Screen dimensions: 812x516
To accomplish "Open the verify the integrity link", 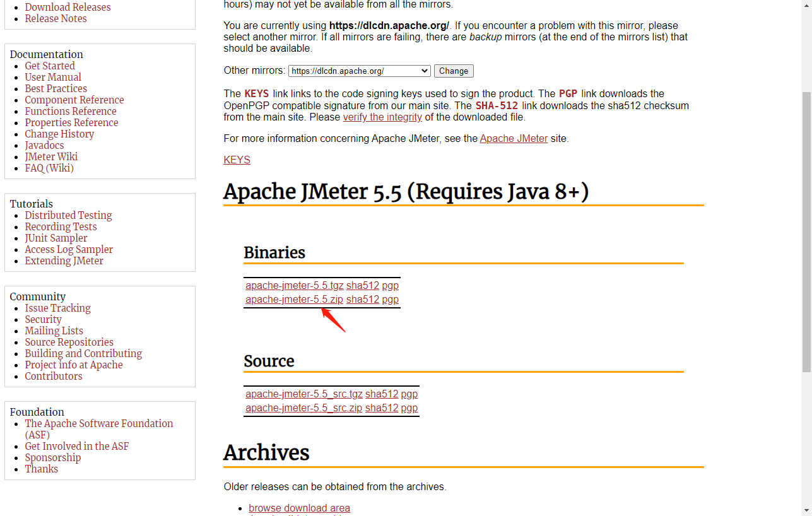I will (x=382, y=117).
